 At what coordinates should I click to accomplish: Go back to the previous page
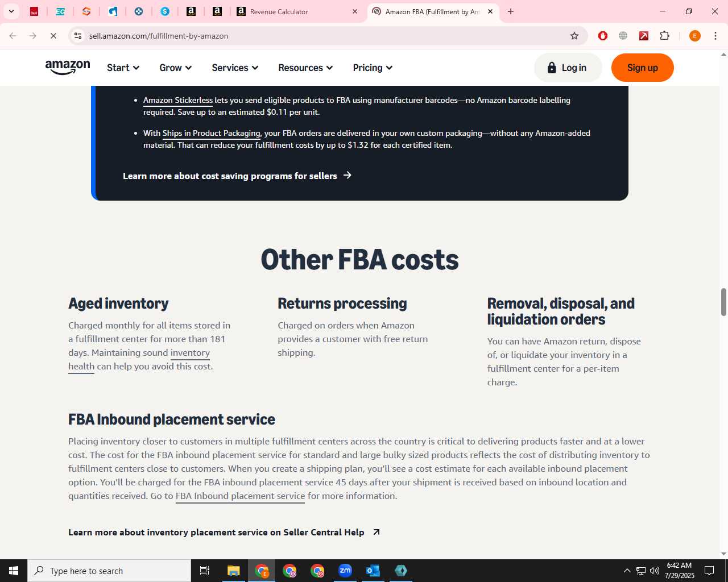(13, 36)
